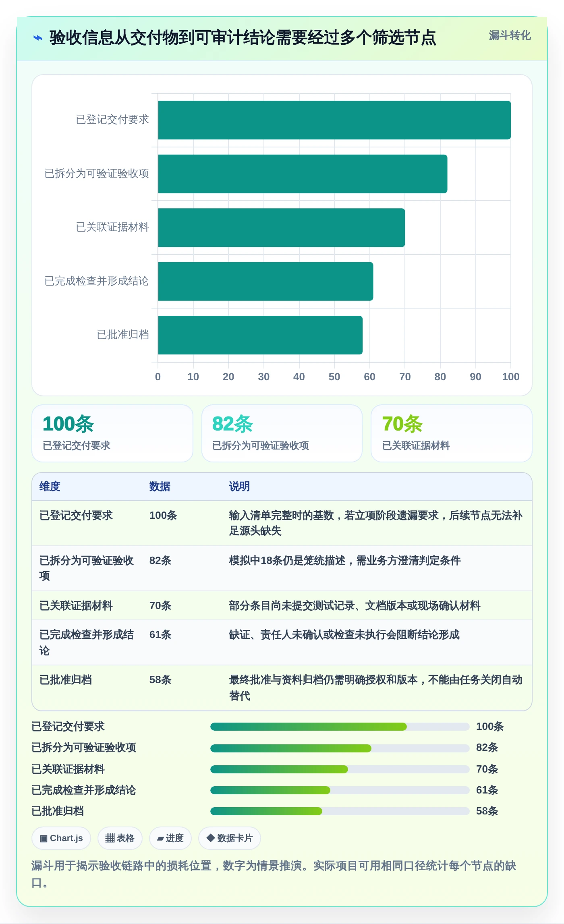Click the 已关联证据材料 progress bar
Image resolution: width=564 pixels, height=924 pixels.
340,769
